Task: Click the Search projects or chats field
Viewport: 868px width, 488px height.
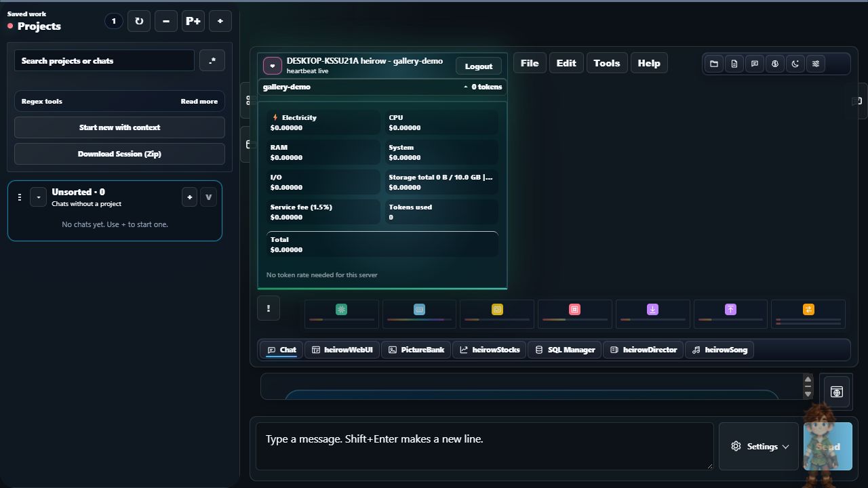Action: (x=104, y=60)
